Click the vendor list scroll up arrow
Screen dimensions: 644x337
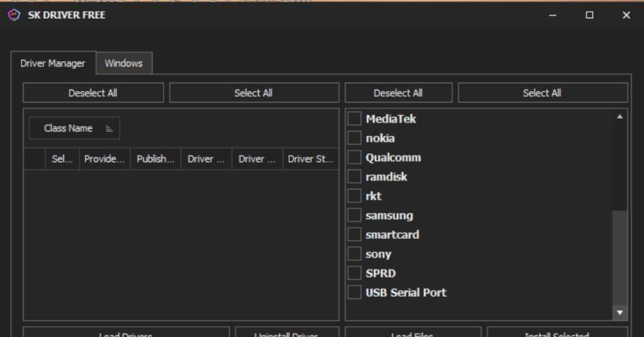[619, 117]
